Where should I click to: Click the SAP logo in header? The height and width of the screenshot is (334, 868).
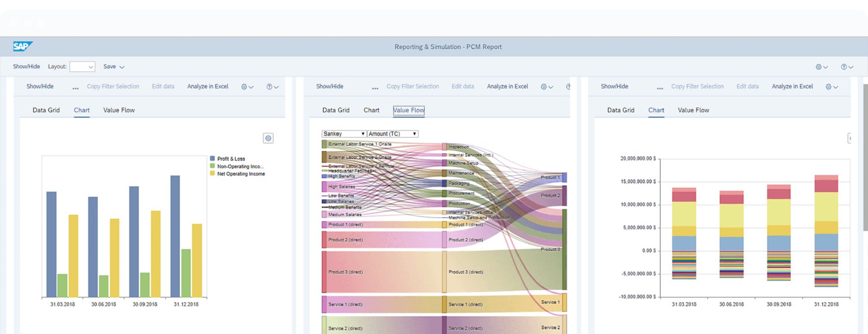[x=23, y=47]
